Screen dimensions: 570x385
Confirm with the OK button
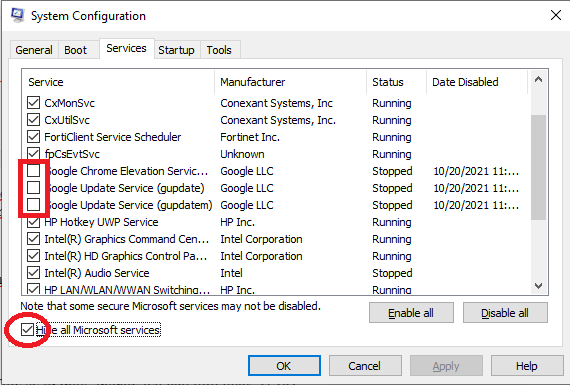(x=284, y=365)
